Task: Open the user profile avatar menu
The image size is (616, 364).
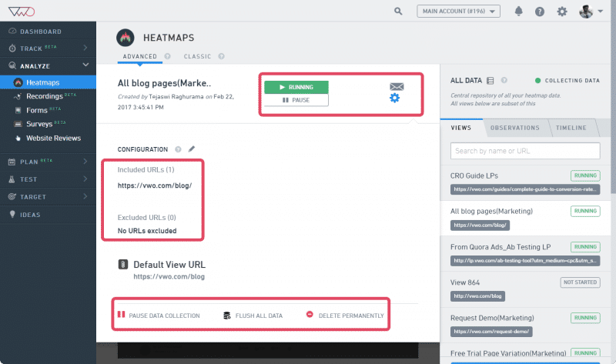Action: tap(591, 12)
